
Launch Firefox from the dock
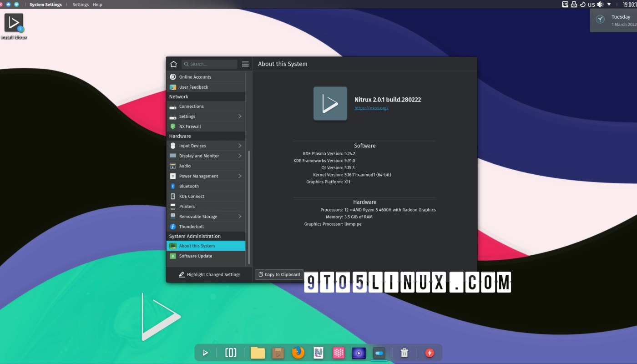(298, 353)
